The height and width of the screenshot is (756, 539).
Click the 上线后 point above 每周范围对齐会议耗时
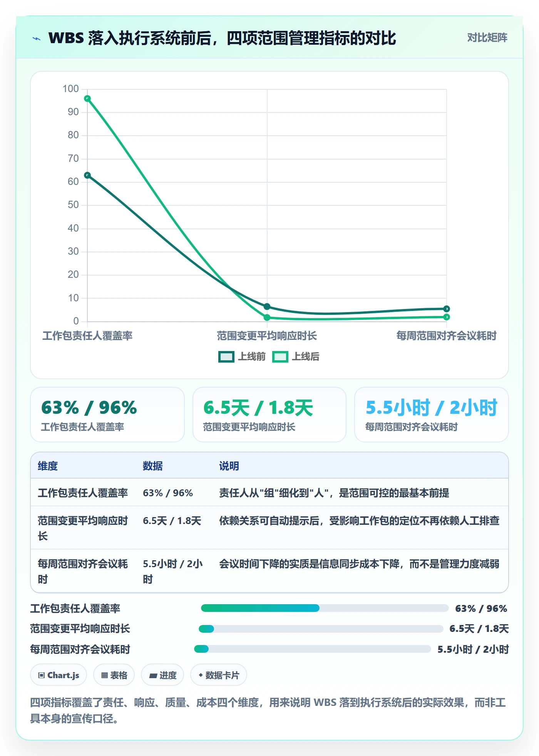447,317
